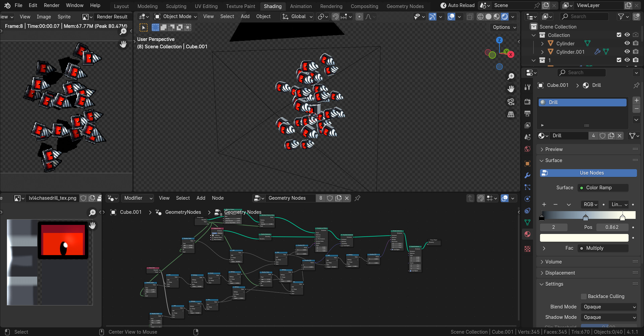Remove material slot with minus button
This screenshot has height=336, width=644.
point(636,109)
